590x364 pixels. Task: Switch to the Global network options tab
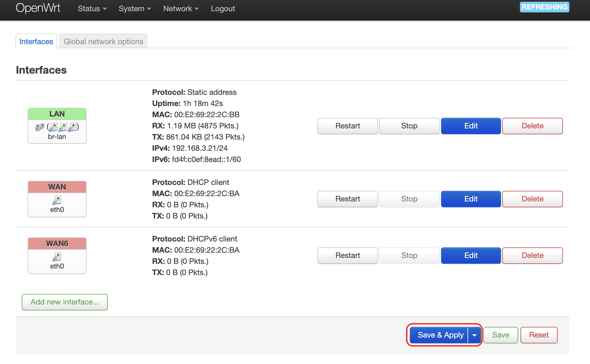[x=103, y=42]
